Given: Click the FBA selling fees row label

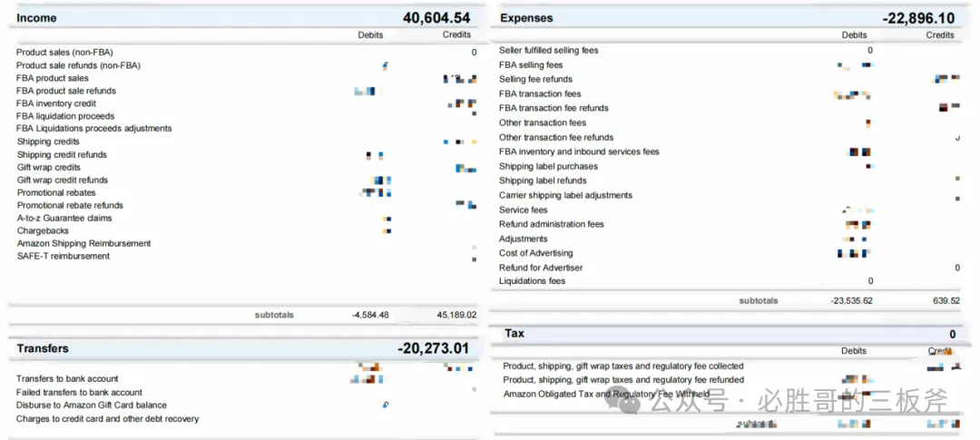Looking at the screenshot, I should [x=531, y=65].
